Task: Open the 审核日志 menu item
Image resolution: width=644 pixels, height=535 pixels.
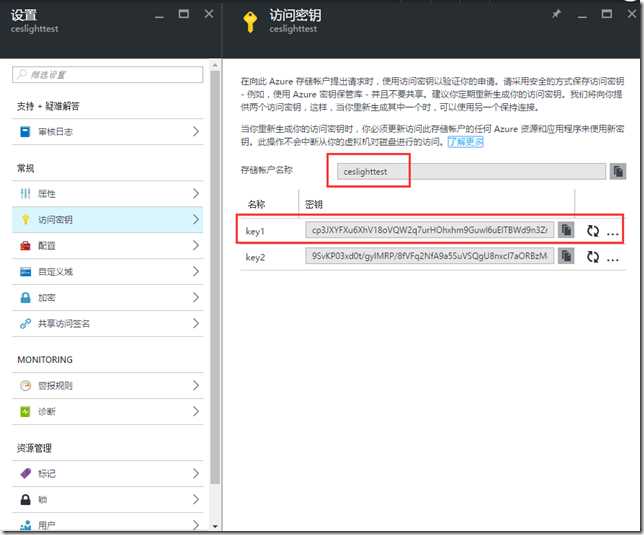Action: click(x=108, y=132)
